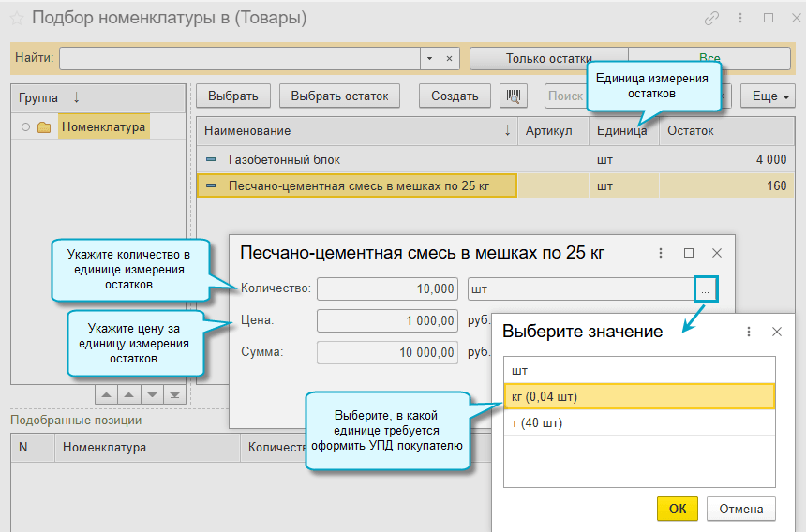806x532 pixels.
Task: Open unit selection with ellipsis button
Action: (705, 289)
